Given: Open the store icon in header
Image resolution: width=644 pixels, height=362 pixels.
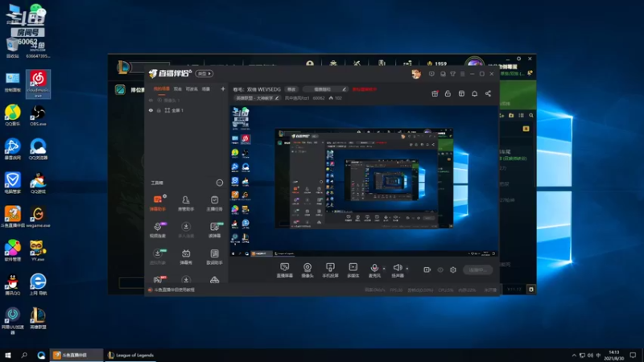Looking at the screenshot, I should coord(461,93).
